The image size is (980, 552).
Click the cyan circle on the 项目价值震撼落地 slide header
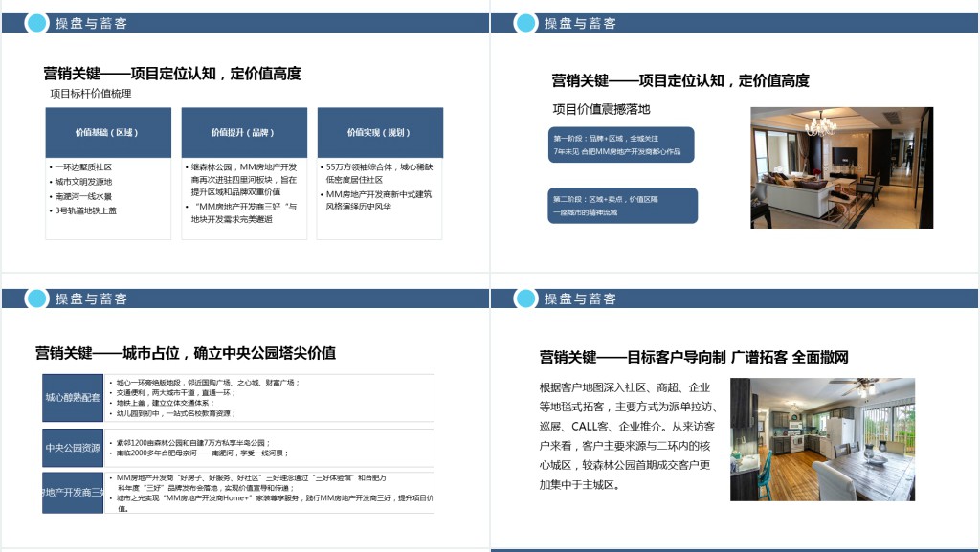coord(525,23)
